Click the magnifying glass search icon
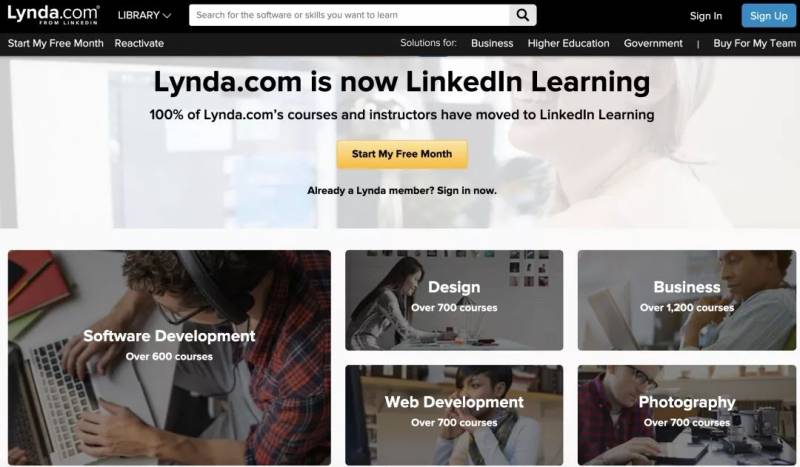This screenshot has width=800, height=467. [x=522, y=15]
